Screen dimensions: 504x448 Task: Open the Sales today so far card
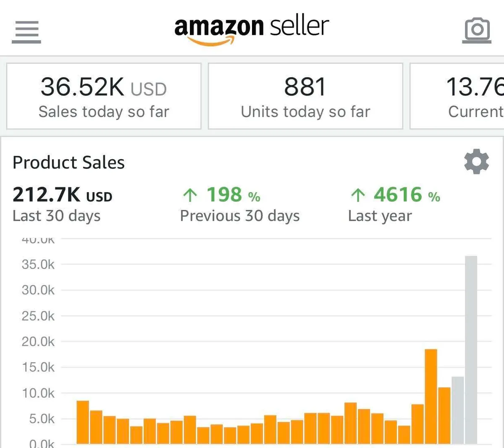[104, 96]
